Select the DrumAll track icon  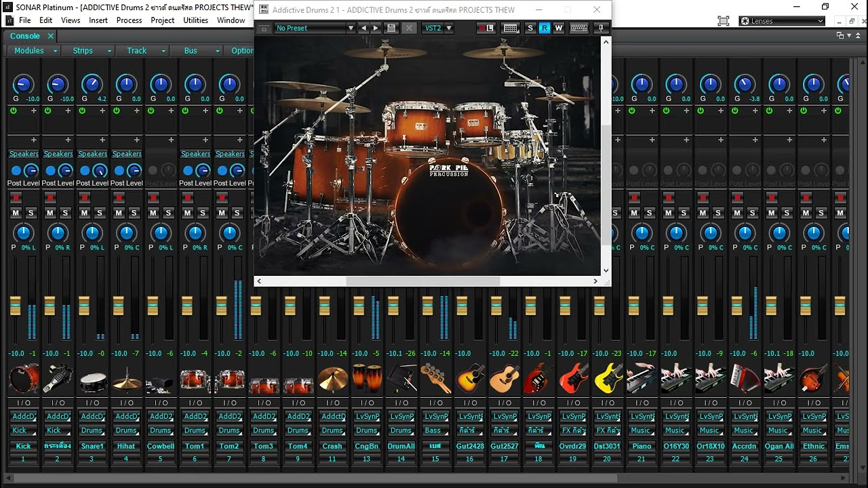(401, 378)
